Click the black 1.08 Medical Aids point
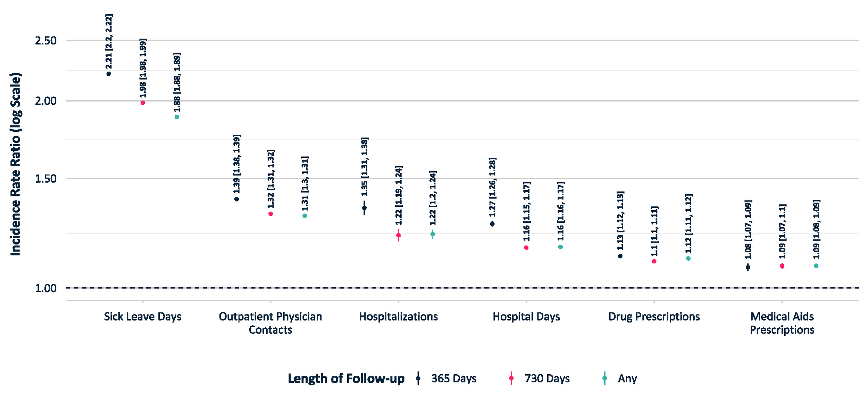The height and width of the screenshot is (401, 868). click(748, 267)
